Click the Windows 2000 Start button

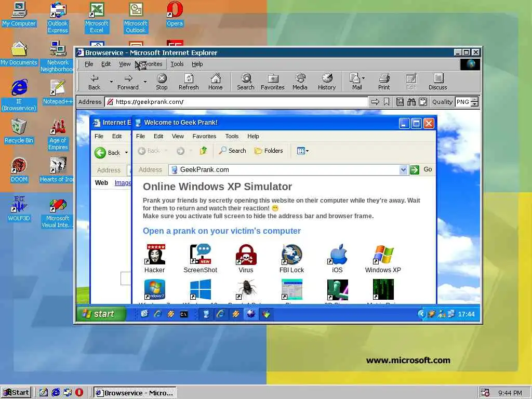click(16, 393)
